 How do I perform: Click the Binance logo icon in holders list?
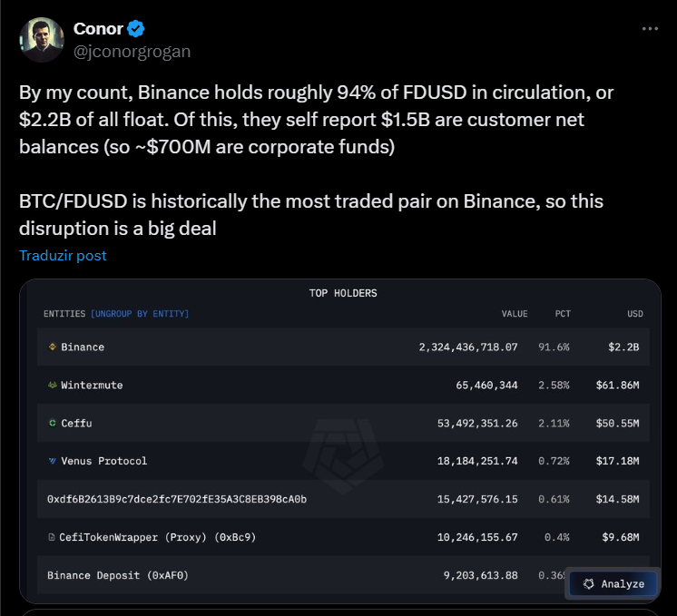pyautogui.click(x=53, y=347)
